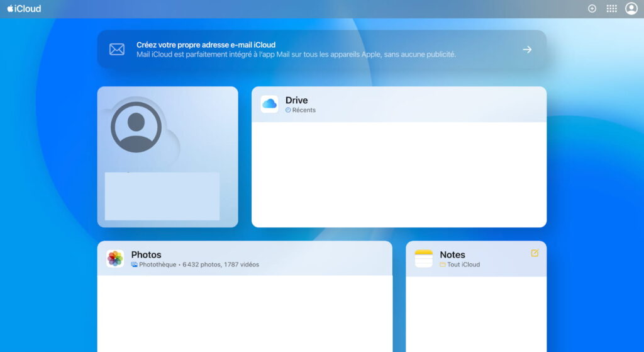Screen dimensions: 644x352
Task: Click the "Tout iCloud" label under Notes
Action: (464, 264)
